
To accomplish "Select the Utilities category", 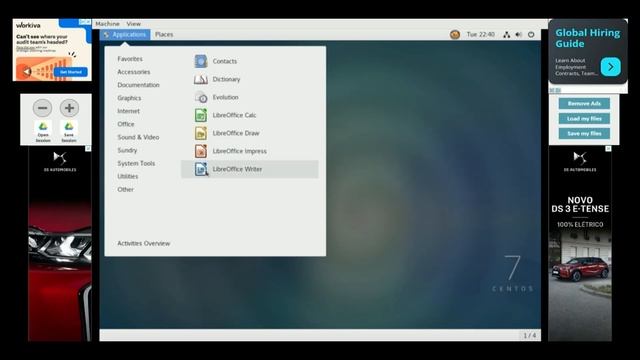I will pos(128,176).
